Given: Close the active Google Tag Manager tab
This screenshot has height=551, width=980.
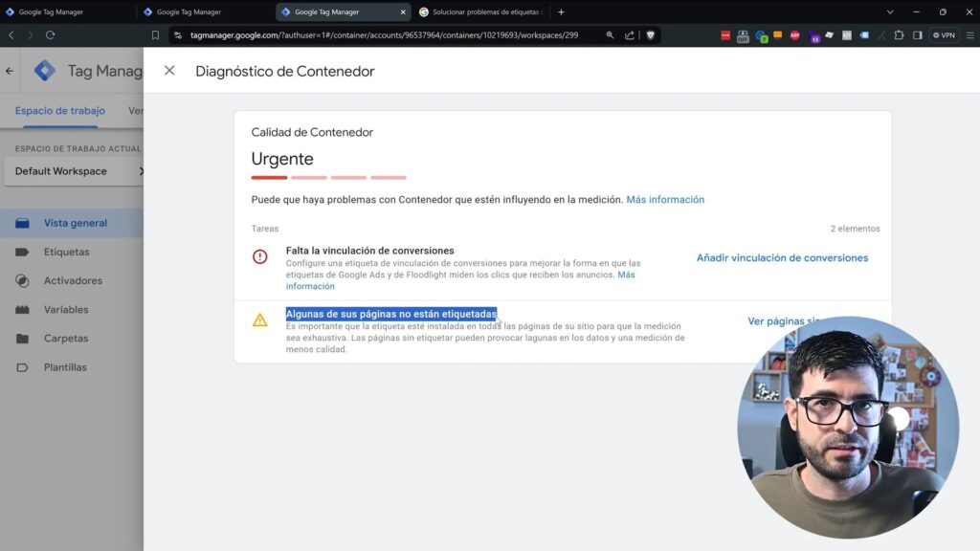Looking at the screenshot, I should [x=403, y=11].
